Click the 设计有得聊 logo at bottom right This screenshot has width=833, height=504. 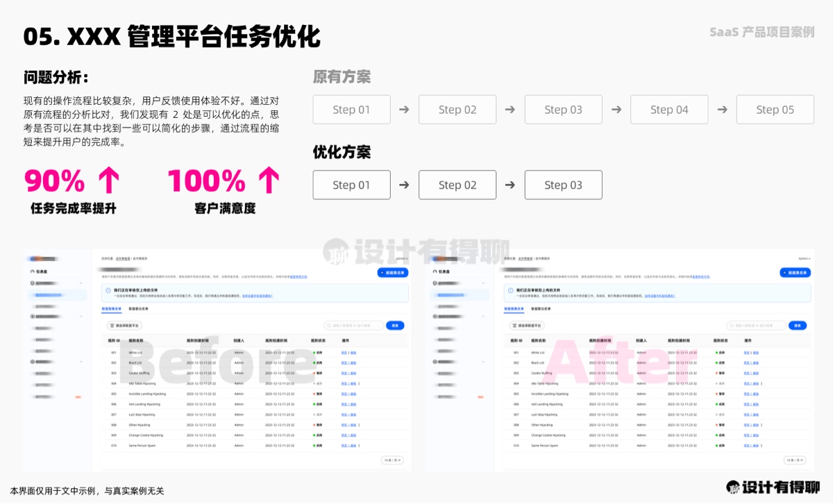click(x=773, y=487)
